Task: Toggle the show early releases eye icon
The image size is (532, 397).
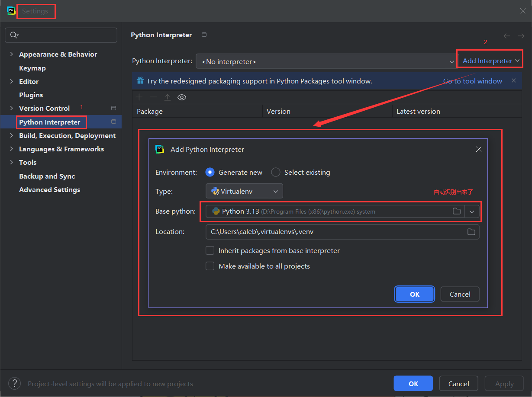Action: point(182,97)
